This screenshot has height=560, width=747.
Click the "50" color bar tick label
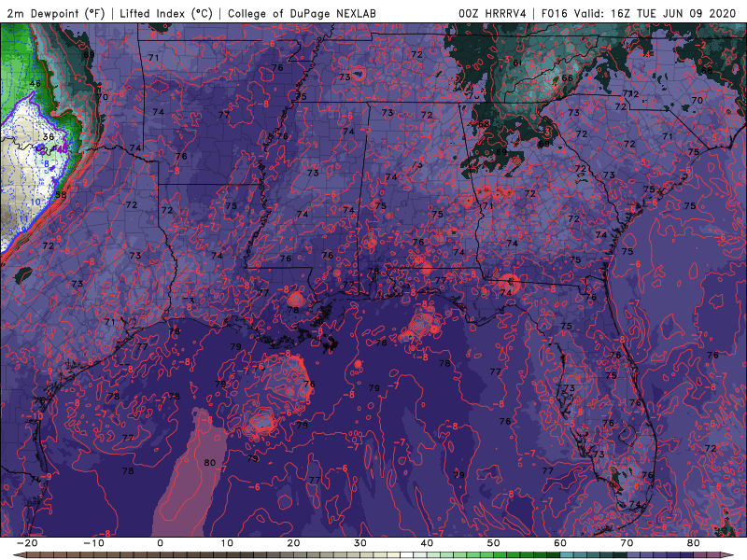tap(494, 543)
